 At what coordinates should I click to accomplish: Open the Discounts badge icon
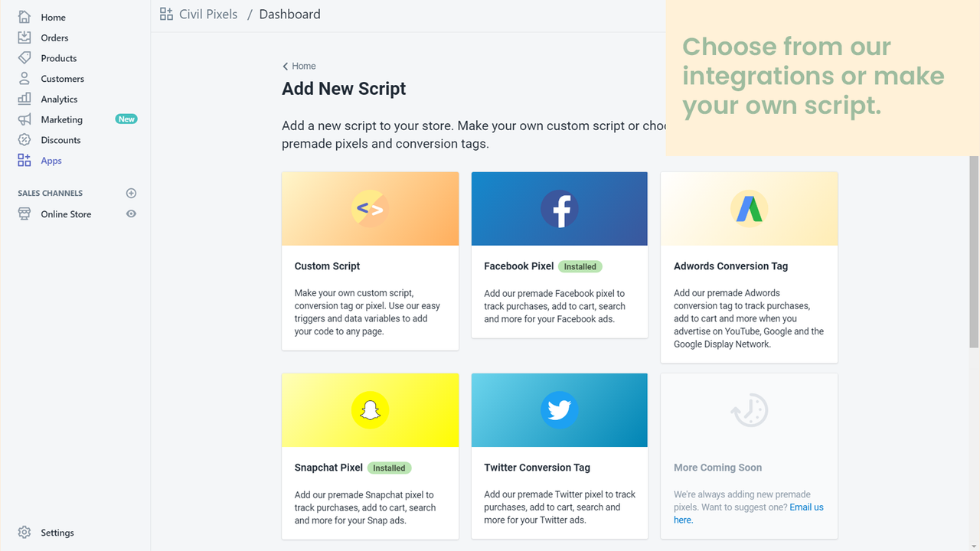point(24,140)
